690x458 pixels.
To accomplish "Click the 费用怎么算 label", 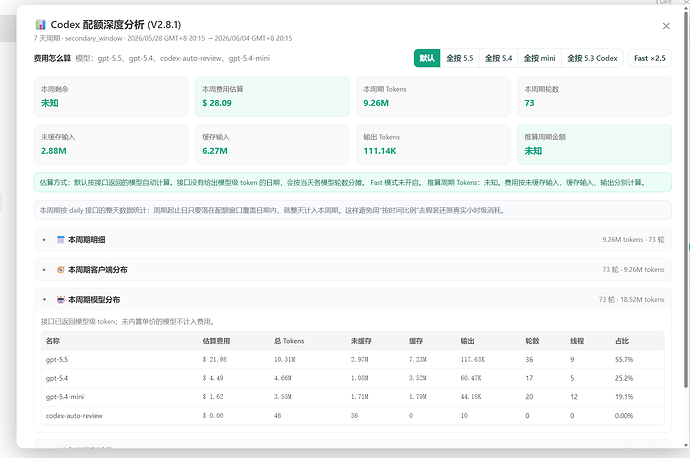I will [52, 58].
